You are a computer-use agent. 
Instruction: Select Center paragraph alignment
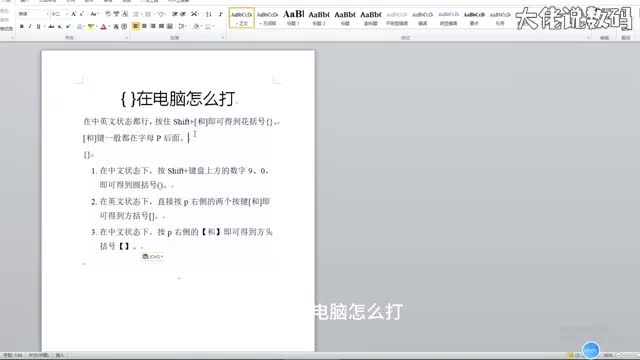[x=144, y=26]
